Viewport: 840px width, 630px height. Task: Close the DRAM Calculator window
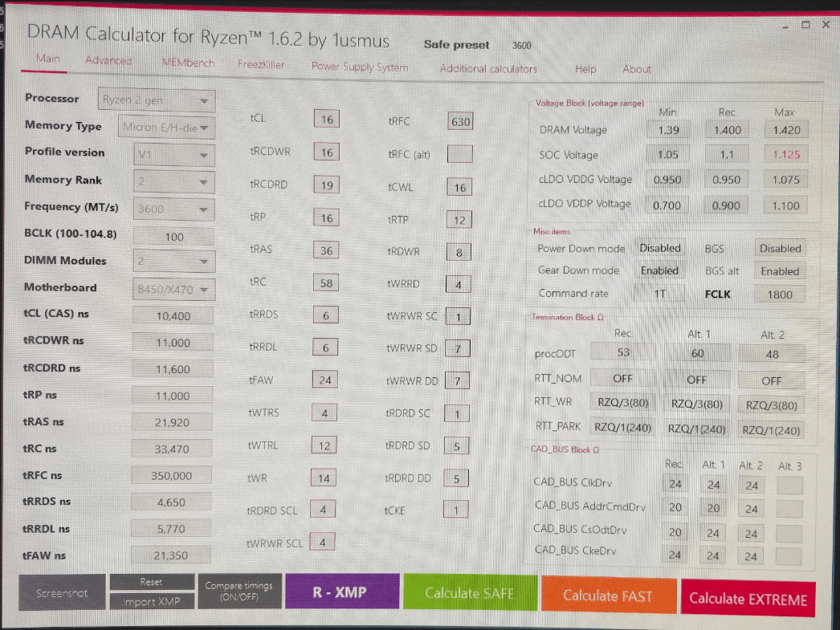[x=826, y=24]
